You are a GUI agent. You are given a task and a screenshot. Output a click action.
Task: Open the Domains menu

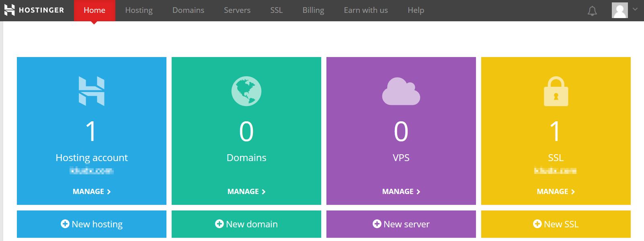[188, 10]
